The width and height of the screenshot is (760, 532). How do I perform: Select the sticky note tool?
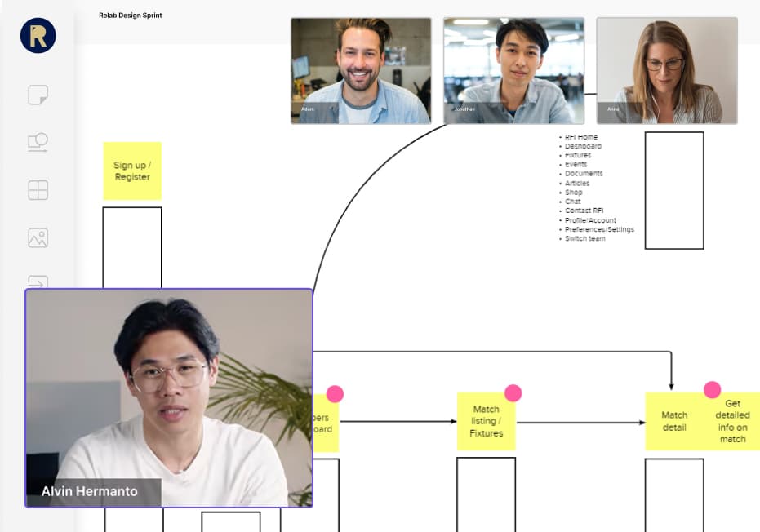click(x=38, y=95)
